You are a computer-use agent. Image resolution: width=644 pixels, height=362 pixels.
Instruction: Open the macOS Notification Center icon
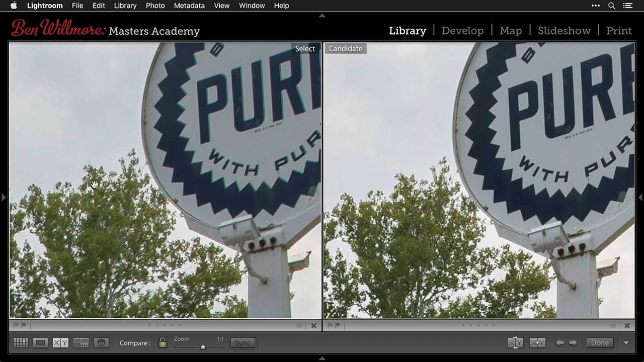[x=627, y=6]
